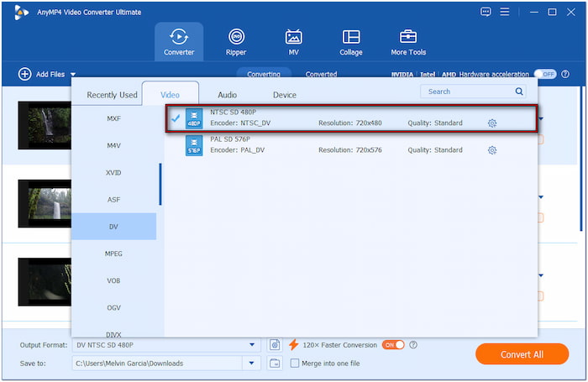Expand format arrow for third video
Screen dimensions: 588x382
(541, 275)
